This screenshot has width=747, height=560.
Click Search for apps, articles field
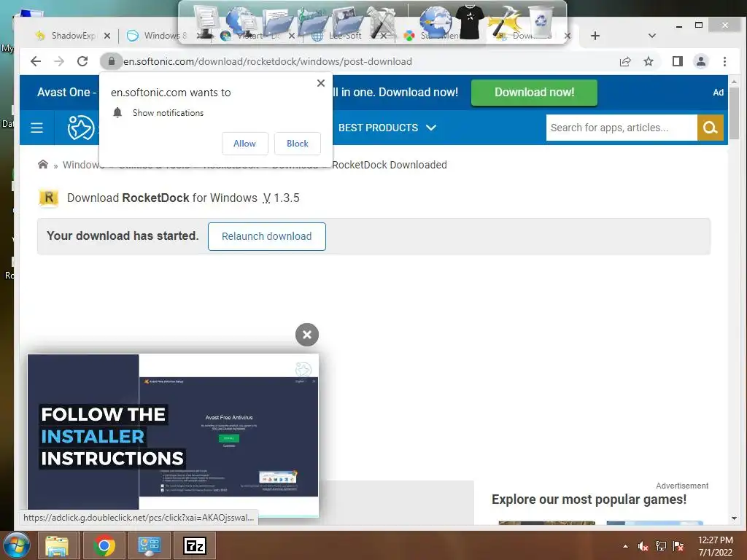click(622, 128)
